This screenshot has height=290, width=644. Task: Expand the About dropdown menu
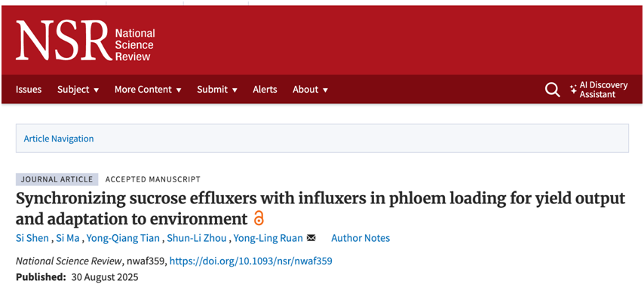click(311, 90)
